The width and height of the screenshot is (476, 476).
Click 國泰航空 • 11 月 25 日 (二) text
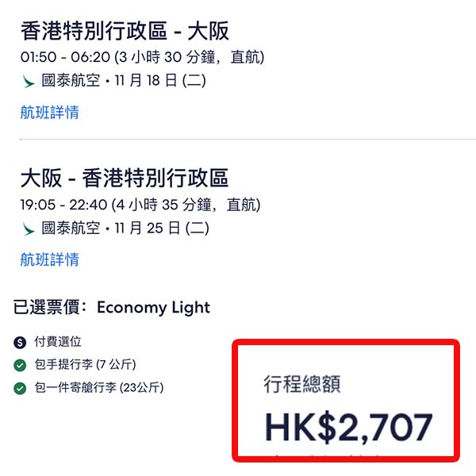pos(125,229)
